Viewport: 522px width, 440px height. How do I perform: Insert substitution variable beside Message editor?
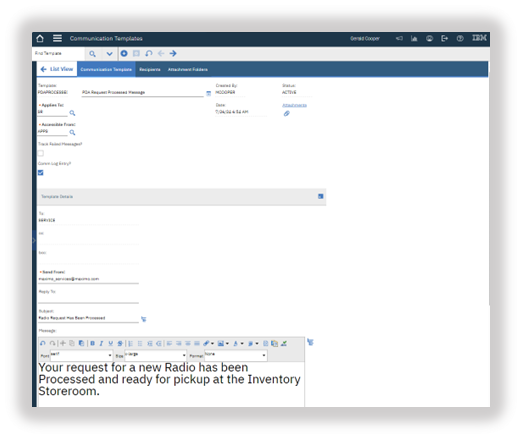pyautogui.click(x=310, y=342)
